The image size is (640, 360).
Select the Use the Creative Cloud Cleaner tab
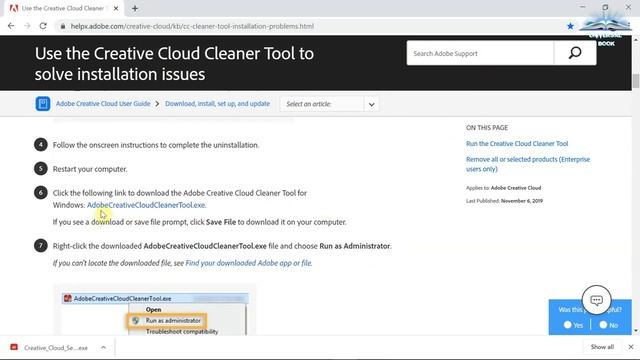coord(64,8)
